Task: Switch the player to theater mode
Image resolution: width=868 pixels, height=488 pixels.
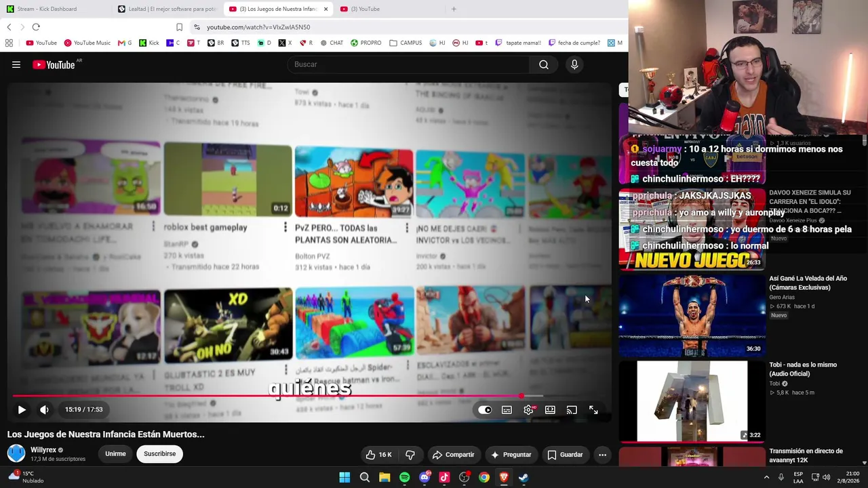Action: tap(550, 410)
